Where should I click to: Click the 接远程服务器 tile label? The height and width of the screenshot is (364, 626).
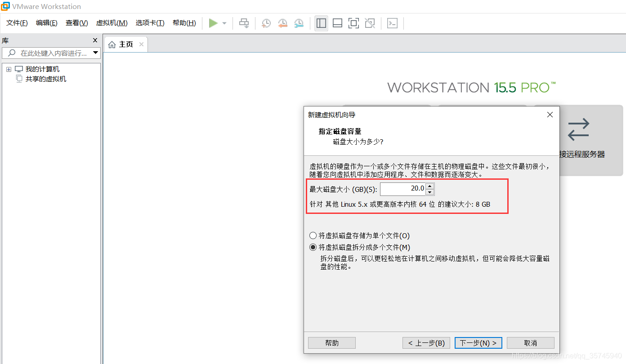coord(582,154)
